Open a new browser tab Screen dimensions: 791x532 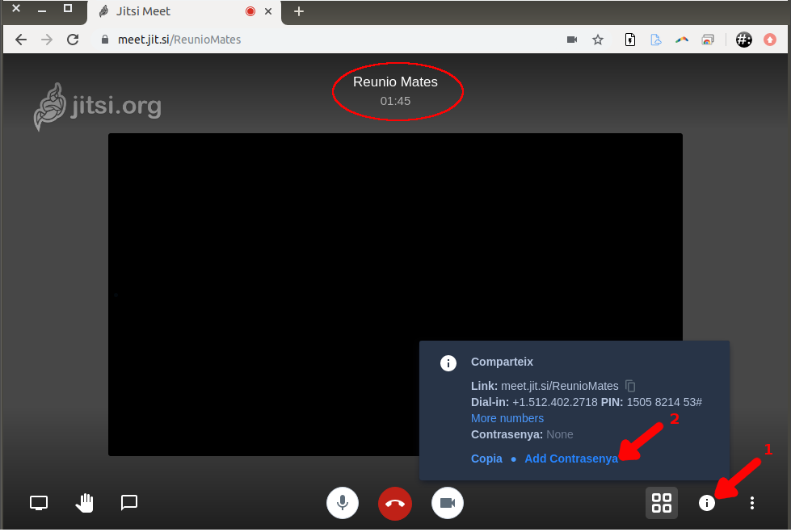[299, 11]
